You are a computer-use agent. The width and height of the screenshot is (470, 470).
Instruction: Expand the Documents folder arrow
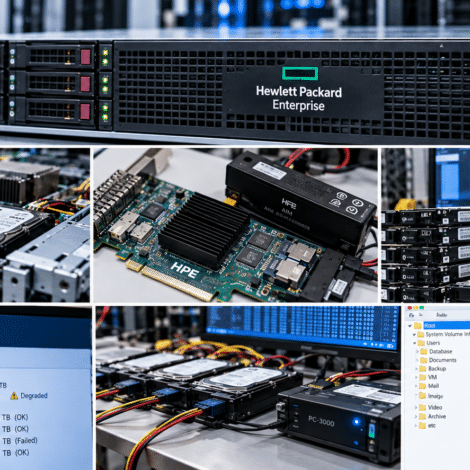click(x=417, y=360)
